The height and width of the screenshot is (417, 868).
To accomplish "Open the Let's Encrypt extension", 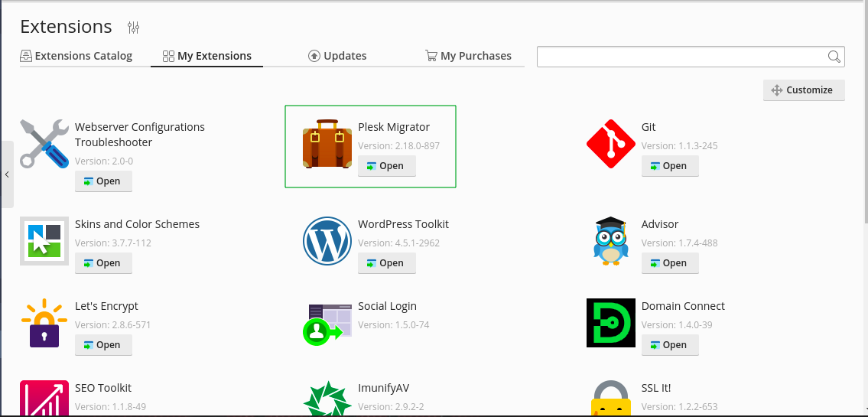I will pyautogui.click(x=103, y=344).
